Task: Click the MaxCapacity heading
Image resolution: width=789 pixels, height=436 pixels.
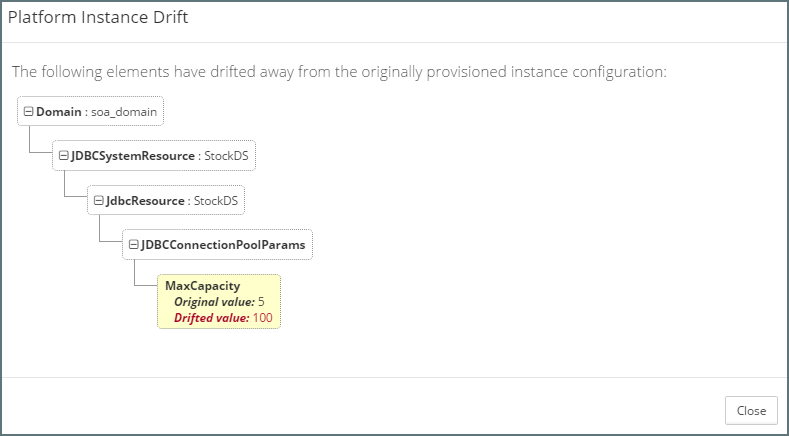Action: (202, 286)
